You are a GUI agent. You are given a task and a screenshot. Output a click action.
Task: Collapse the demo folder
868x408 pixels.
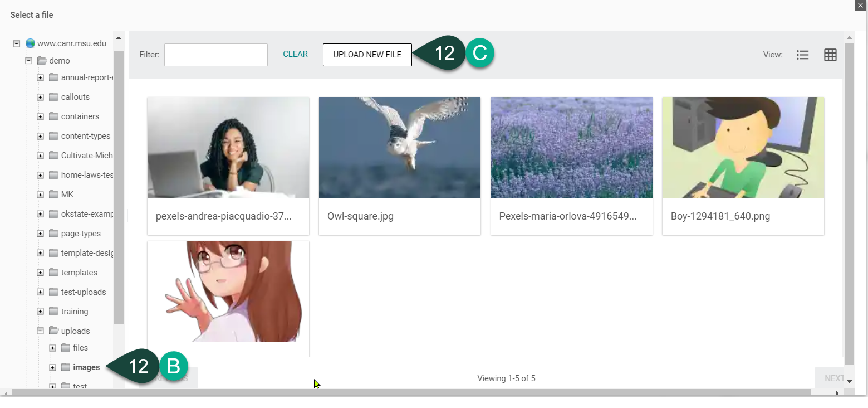click(x=28, y=60)
